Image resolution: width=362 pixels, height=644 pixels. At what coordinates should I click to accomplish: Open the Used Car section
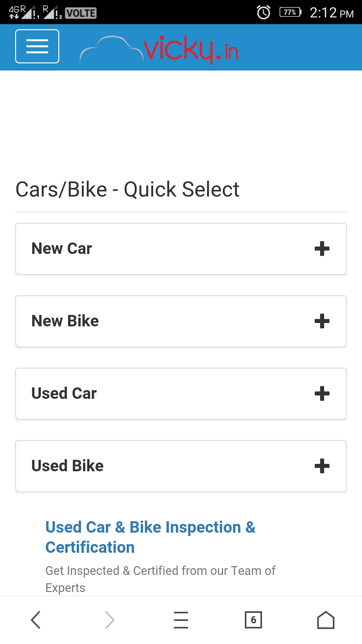coord(64,393)
